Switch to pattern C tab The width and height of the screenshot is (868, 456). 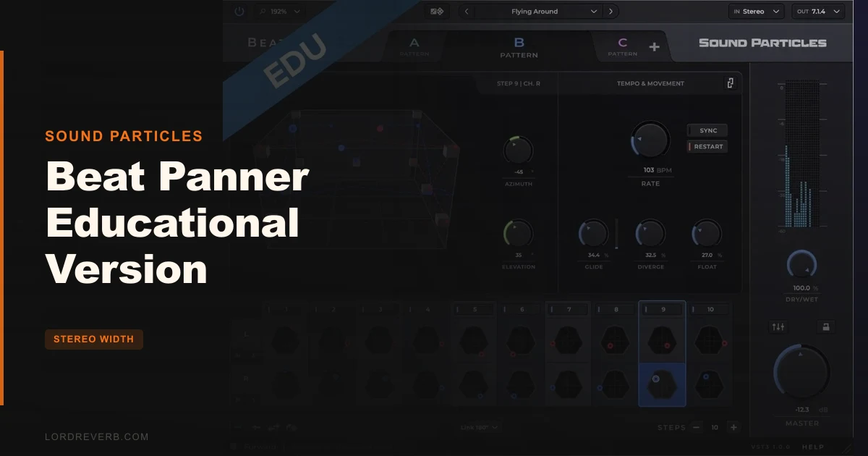[x=623, y=47]
